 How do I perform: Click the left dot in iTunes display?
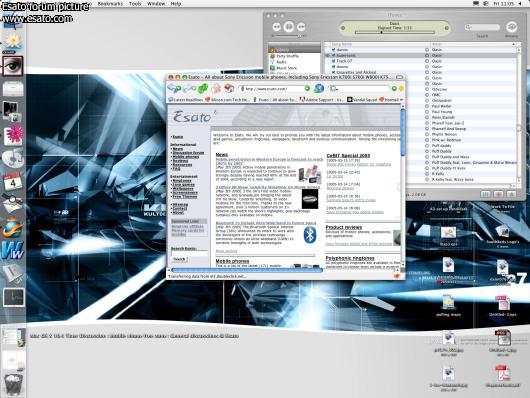click(343, 28)
